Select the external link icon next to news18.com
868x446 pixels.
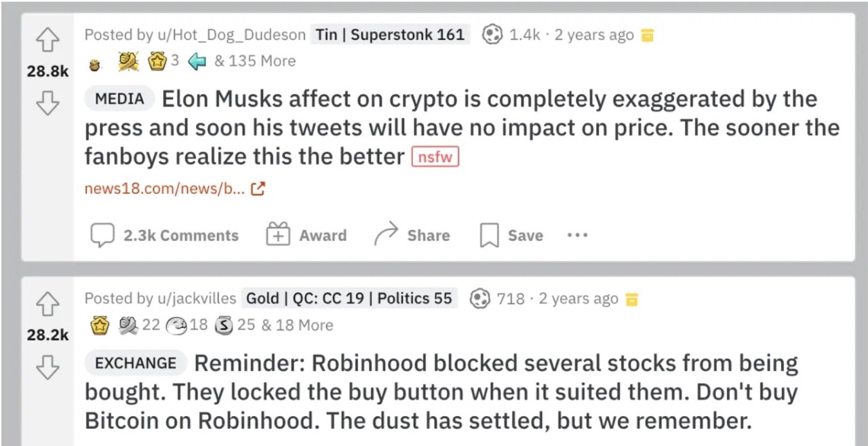[257, 188]
